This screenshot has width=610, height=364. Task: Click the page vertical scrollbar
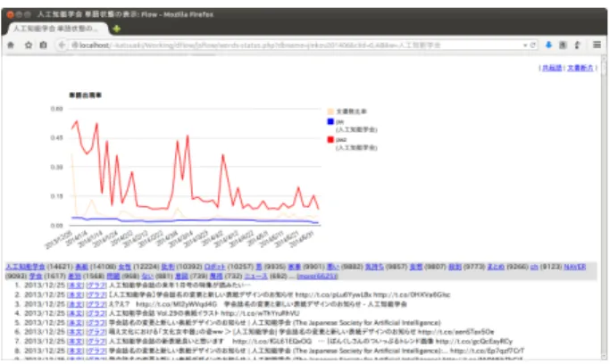pos(604,208)
